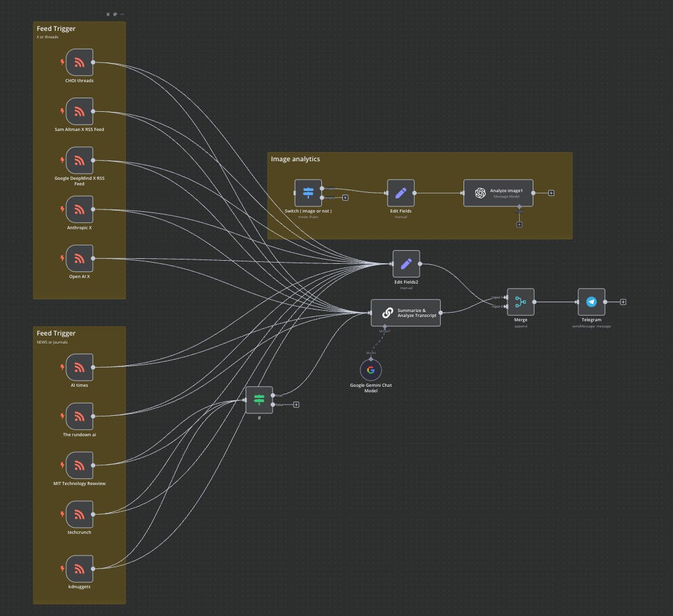Open the Telegram send message node
The height and width of the screenshot is (616, 673).
[591, 302]
